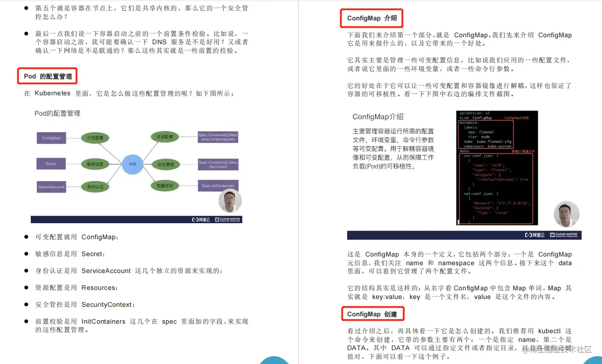Click the green '敏感信息' oval node
The height and width of the screenshot is (364, 602).
pyautogui.click(x=95, y=164)
